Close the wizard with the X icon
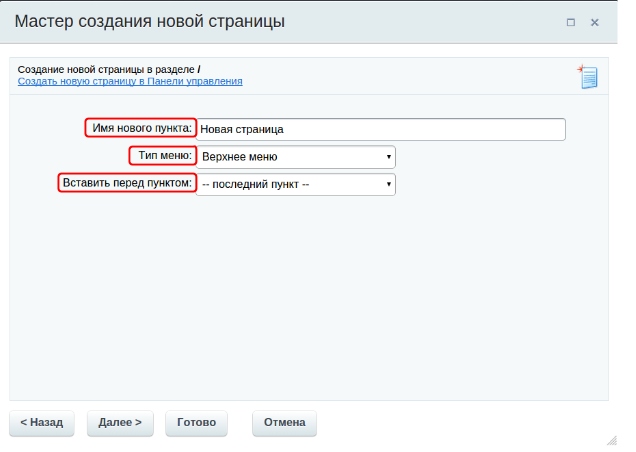Screen dimensions: 636x452 (595, 22)
